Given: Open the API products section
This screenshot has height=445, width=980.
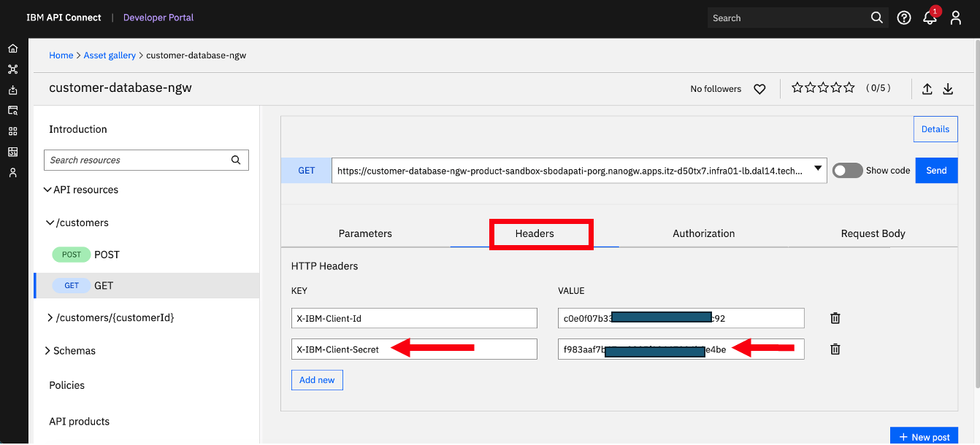Looking at the screenshot, I should (79, 422).
